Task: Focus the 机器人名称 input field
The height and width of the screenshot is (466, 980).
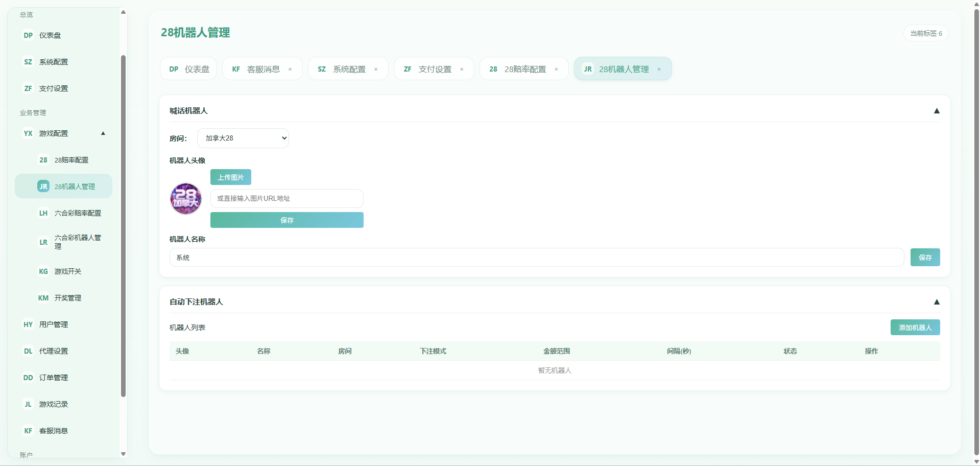Action: coord(537,258)
